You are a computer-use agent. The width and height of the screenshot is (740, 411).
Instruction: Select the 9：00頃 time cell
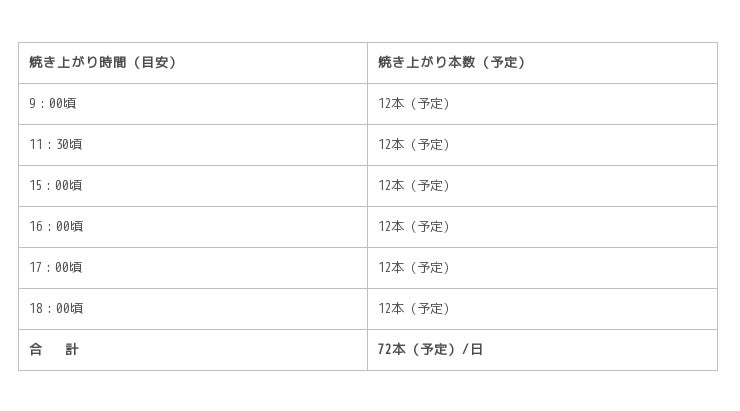[53, 104]
